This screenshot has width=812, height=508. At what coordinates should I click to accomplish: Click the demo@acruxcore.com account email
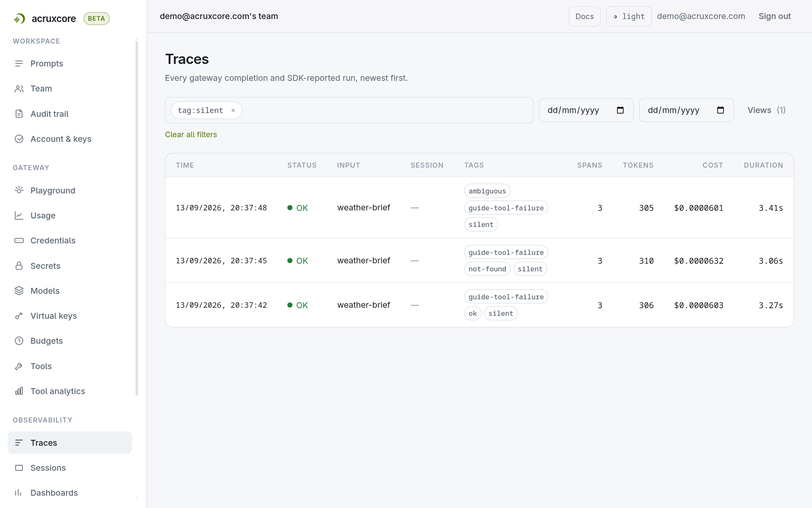701,17
